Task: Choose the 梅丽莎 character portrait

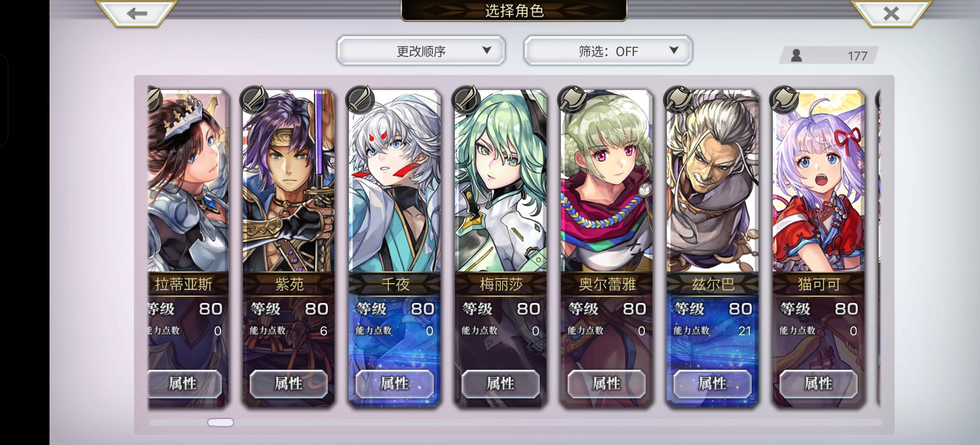Action: coord(501,181)
